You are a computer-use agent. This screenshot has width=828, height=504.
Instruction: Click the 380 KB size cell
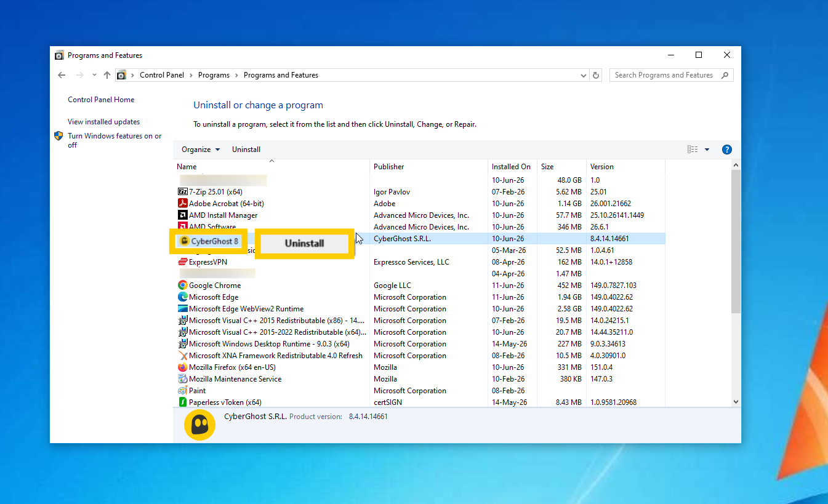[x=571, y=379]
